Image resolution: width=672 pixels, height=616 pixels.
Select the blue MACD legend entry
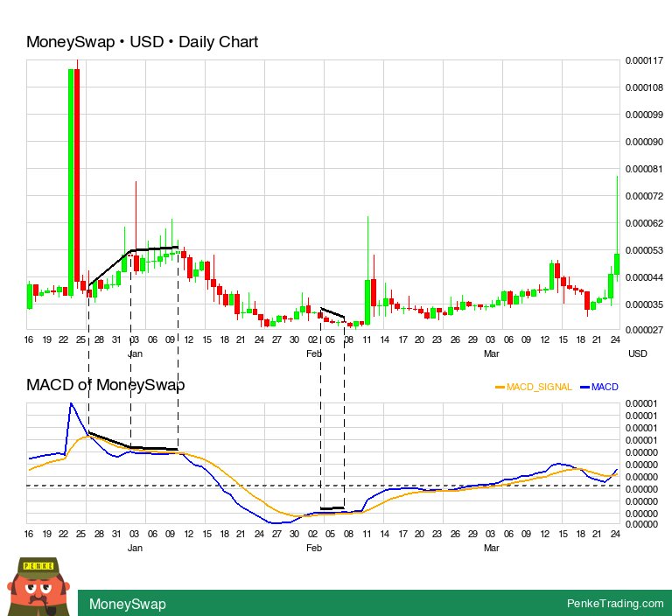pos(599,387)
